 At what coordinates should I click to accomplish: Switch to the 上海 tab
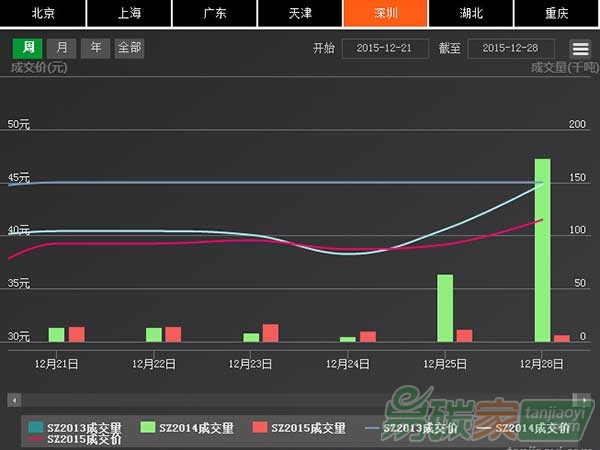(x=129, y=13)
